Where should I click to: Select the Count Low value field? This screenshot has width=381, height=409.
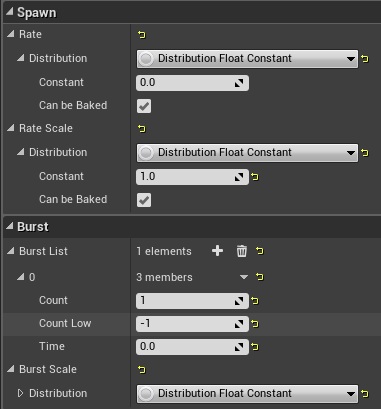192,324
